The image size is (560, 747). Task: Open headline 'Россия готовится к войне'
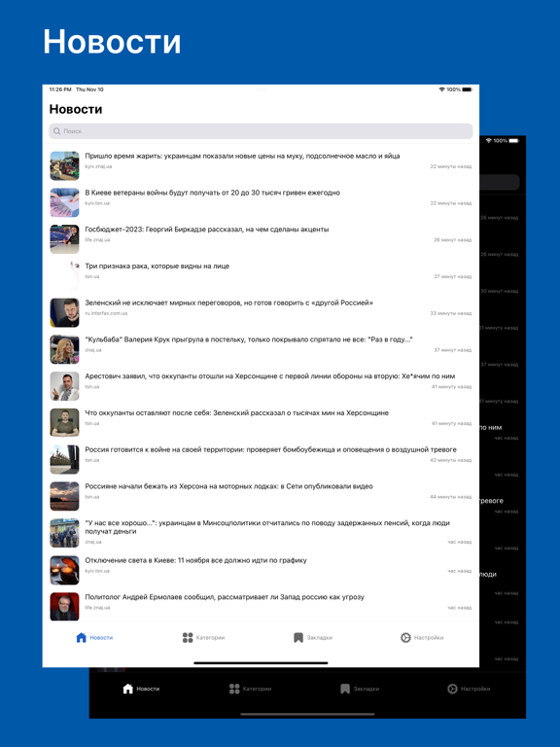coord(270,449)
